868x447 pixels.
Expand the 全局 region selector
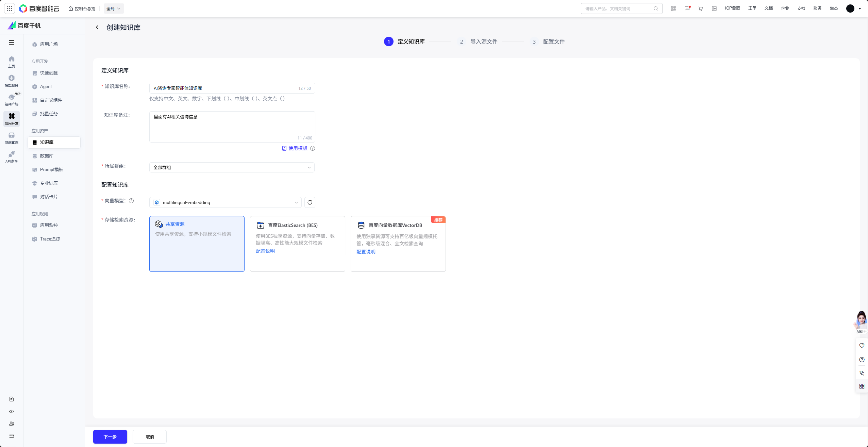(114, 9)
